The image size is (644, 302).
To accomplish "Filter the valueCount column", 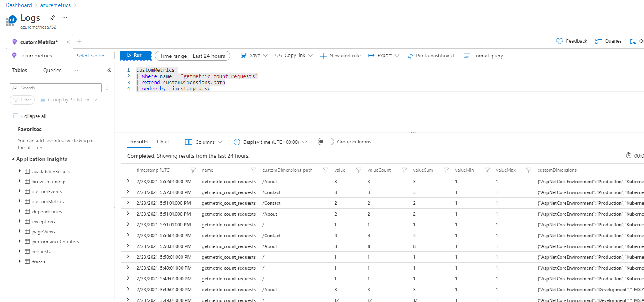I will pyautogui.click(x=404, y=170).
